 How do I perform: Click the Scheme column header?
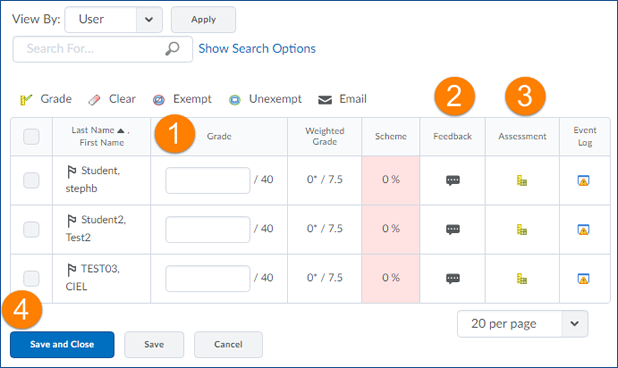coord(391,136)
